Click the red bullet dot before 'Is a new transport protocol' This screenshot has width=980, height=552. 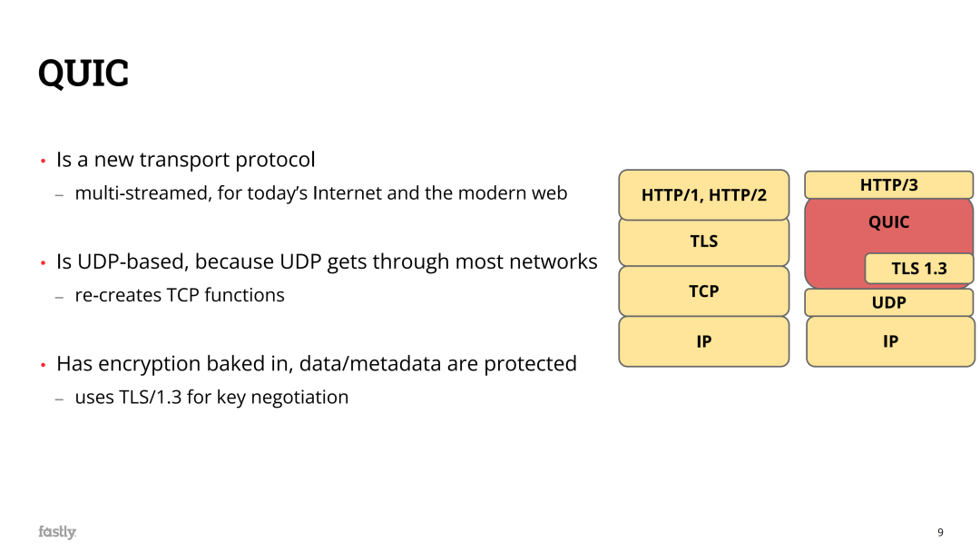pyautogui.click(x=43, y=162)
